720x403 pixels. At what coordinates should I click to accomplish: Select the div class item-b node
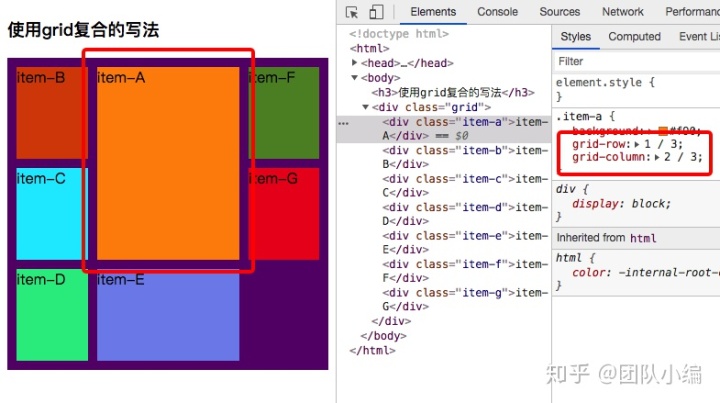point(465,157)
